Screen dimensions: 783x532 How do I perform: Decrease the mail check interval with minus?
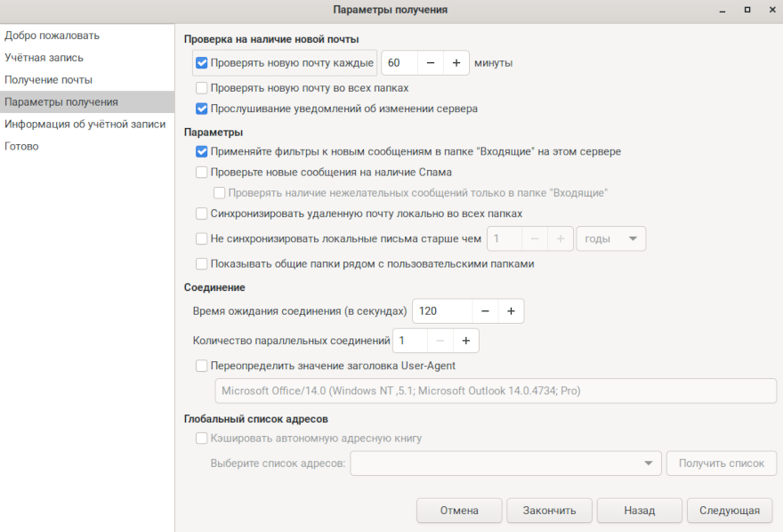pos(430,63)
